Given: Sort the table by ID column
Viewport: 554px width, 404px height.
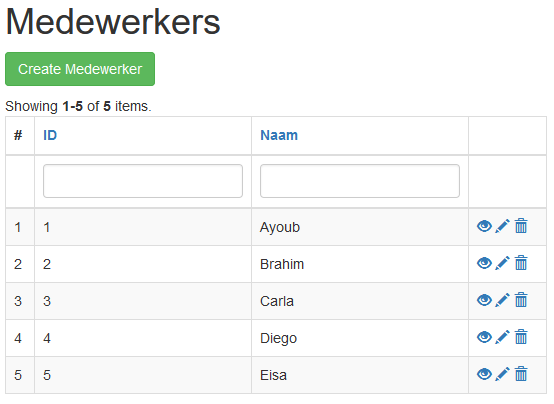Looking at the screenshot, I should 50,135.
